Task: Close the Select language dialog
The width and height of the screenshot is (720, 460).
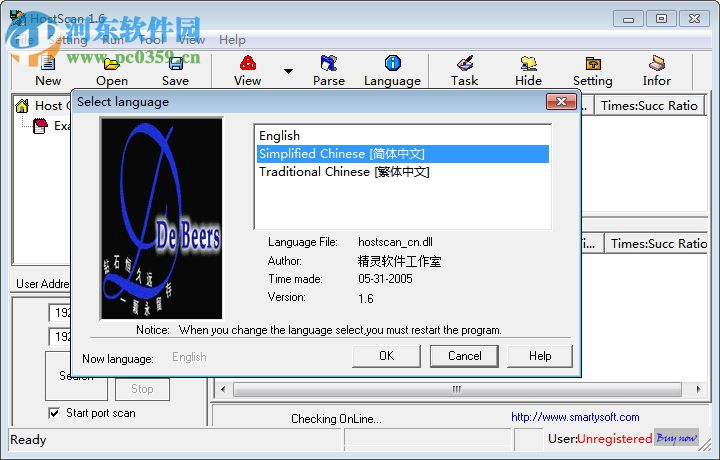Action: 561,101
